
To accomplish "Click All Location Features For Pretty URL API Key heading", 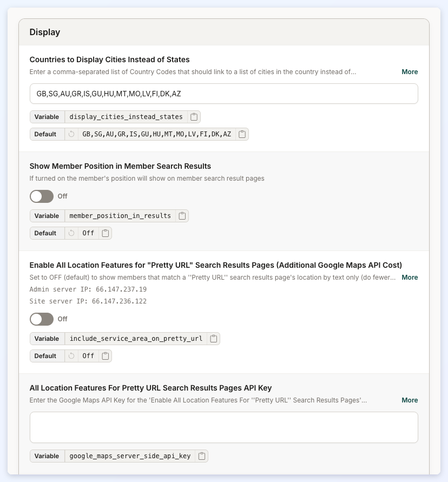I will (150, 388).
